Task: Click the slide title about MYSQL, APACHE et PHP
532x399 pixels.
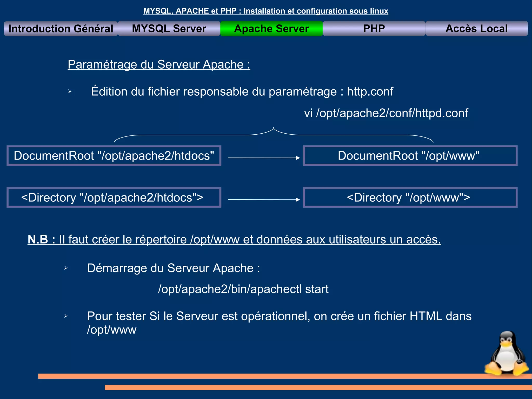Action: pos(266,11)
